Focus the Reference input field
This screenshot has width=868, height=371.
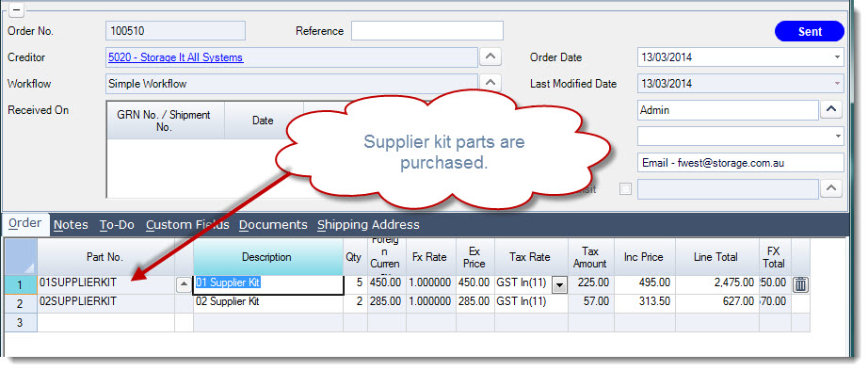click(426, 31)
